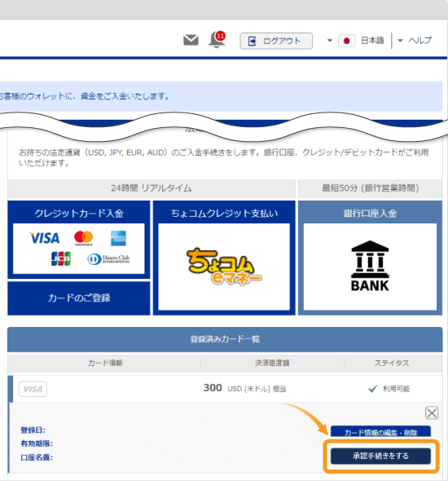Click the wallet deposit info banner
Screen dimensions: 448x481
(222, 96)
